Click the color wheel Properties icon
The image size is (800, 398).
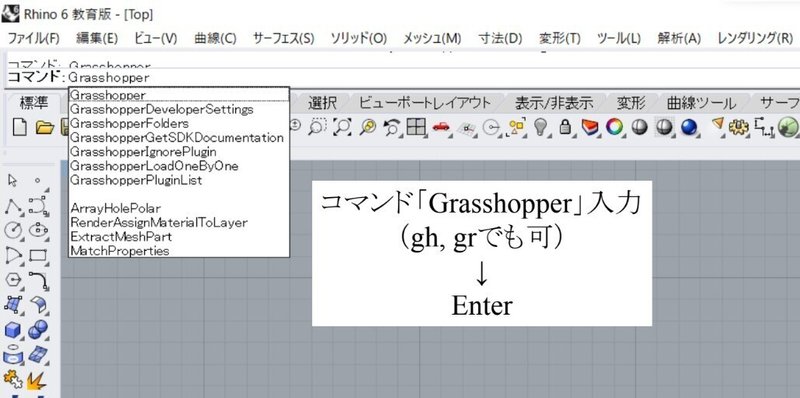click(615, 127)
